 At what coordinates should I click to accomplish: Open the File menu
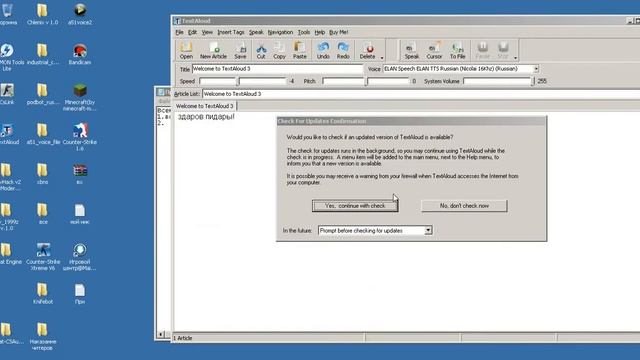179,32
